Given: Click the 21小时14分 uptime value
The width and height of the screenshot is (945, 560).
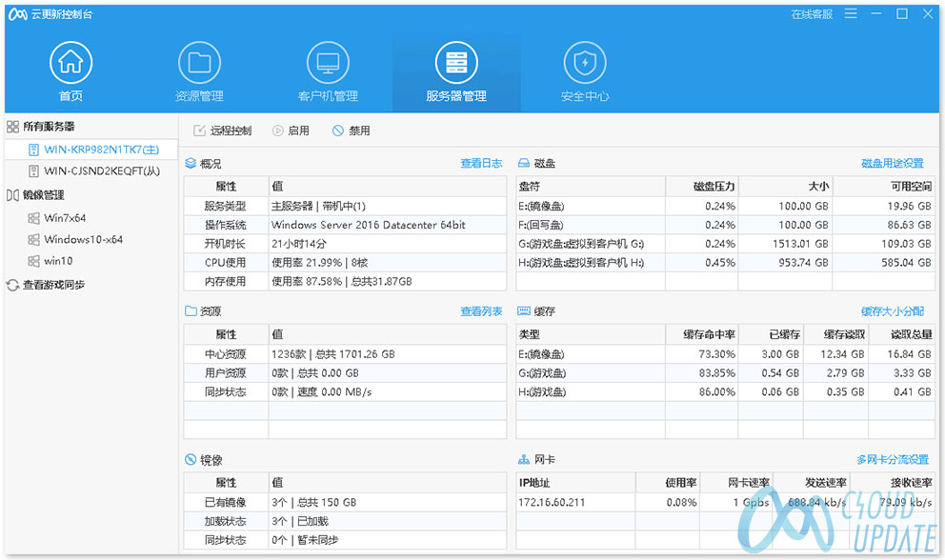Looking at the screenshot, I should pos(299,244).
